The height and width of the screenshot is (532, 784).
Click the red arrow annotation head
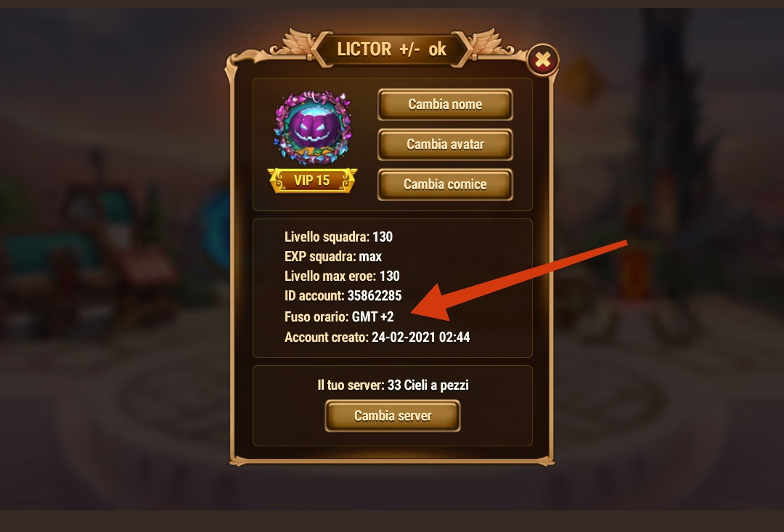click(x=431, y=305)
